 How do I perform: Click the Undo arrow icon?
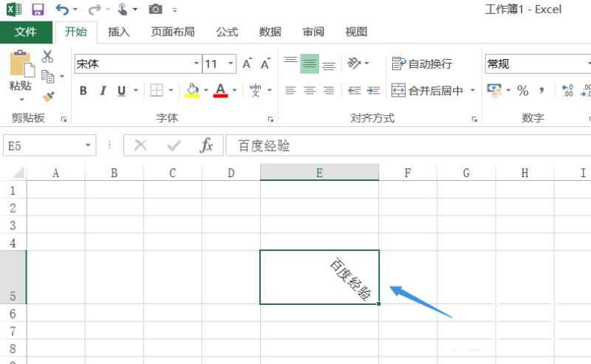pos(62,10)
